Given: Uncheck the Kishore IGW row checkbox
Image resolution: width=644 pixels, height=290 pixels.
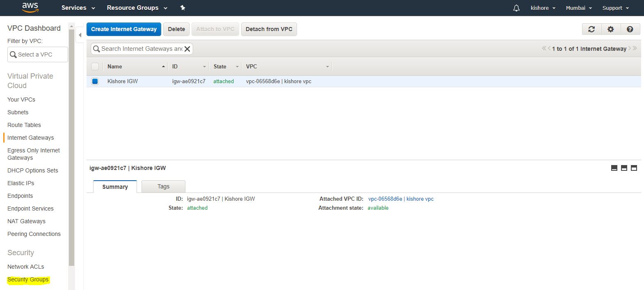Looking at the screenshot, I should (95, 81).
